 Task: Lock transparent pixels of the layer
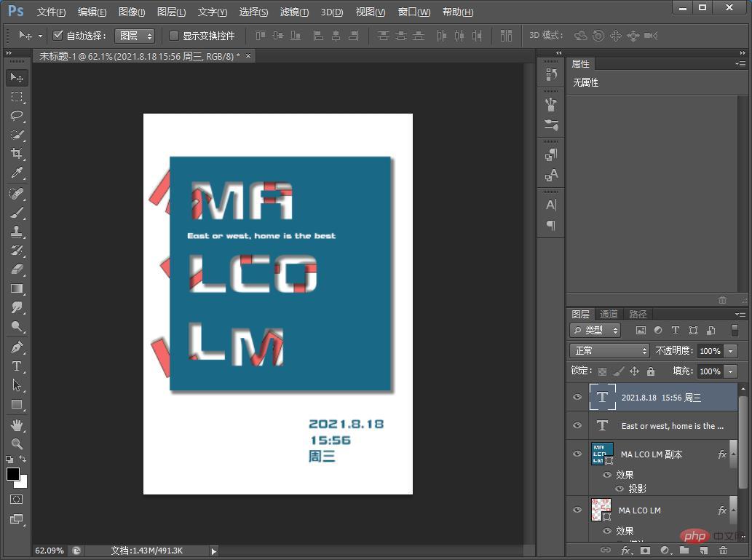[x=603, y=371]
